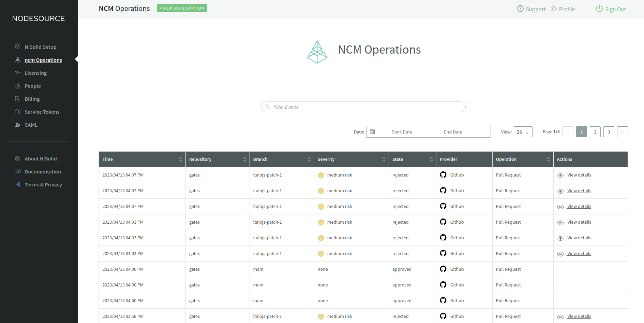Viewport: 644px width, 323px height.
Task: Click the Sign Out power icon
Action: pos(599,9)
